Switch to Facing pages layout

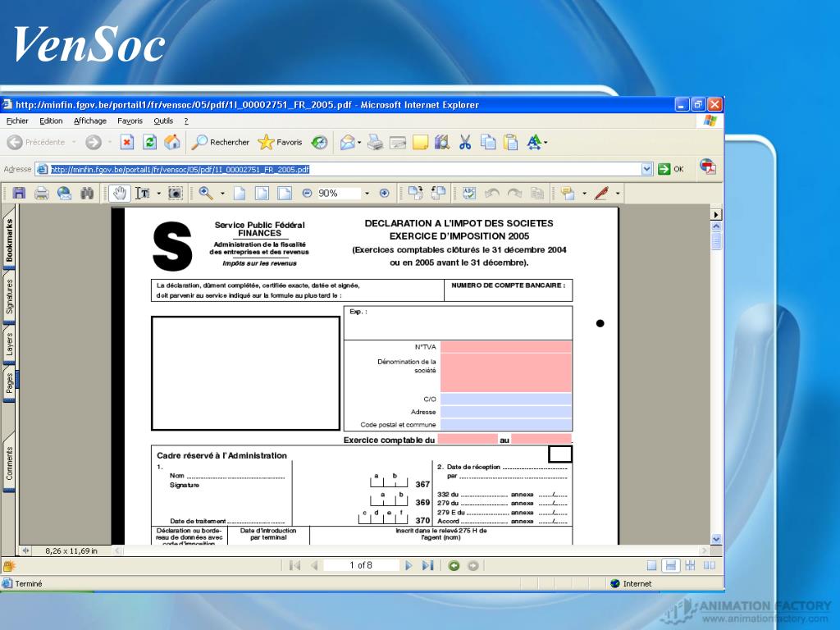pos(710,565)
